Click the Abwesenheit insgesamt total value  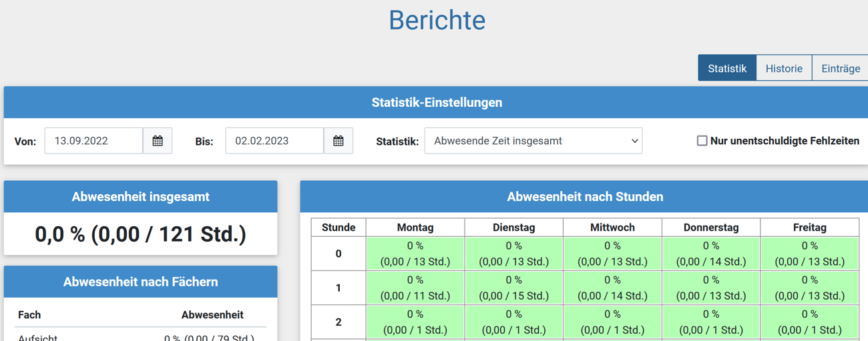(x=140, y=234)
